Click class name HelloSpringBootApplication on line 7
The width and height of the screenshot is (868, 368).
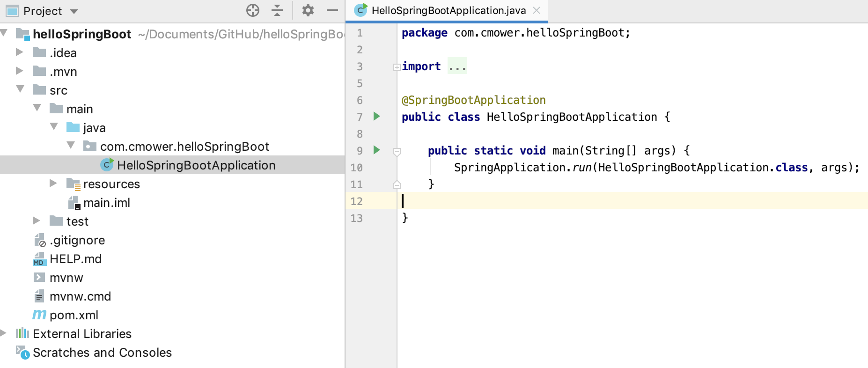pyautogui.click(x=572, y=117)
